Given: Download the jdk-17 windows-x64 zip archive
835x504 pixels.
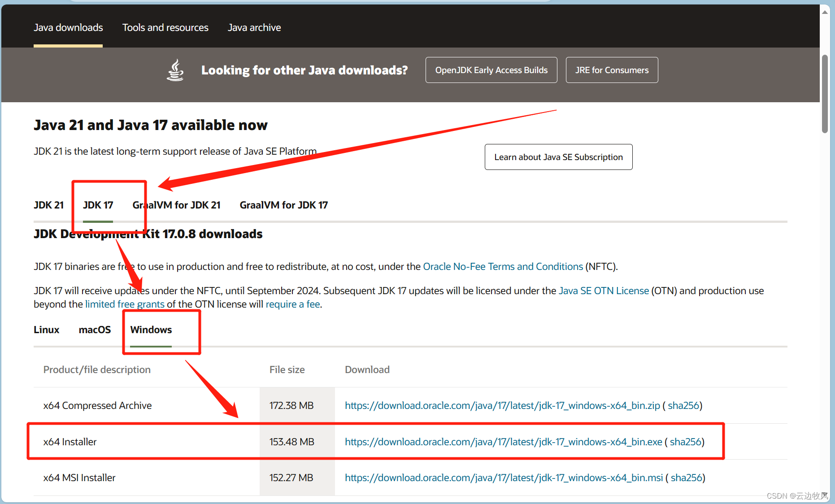Looking at the screenshot, I should 502,405.
